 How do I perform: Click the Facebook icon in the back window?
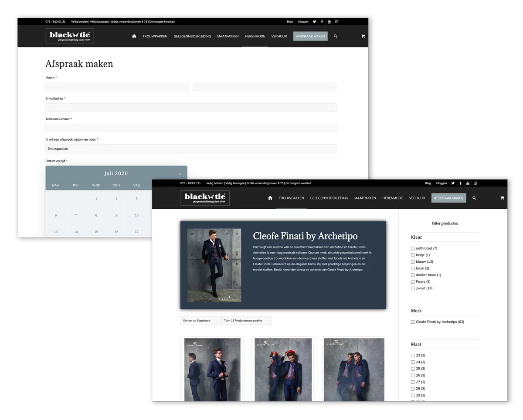(322, 21)
